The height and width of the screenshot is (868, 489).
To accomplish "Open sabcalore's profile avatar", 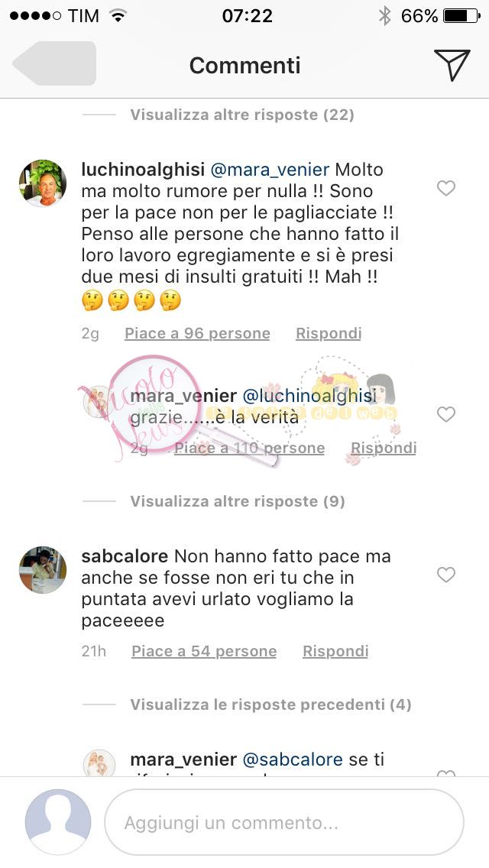I will (x=43, y=570).
